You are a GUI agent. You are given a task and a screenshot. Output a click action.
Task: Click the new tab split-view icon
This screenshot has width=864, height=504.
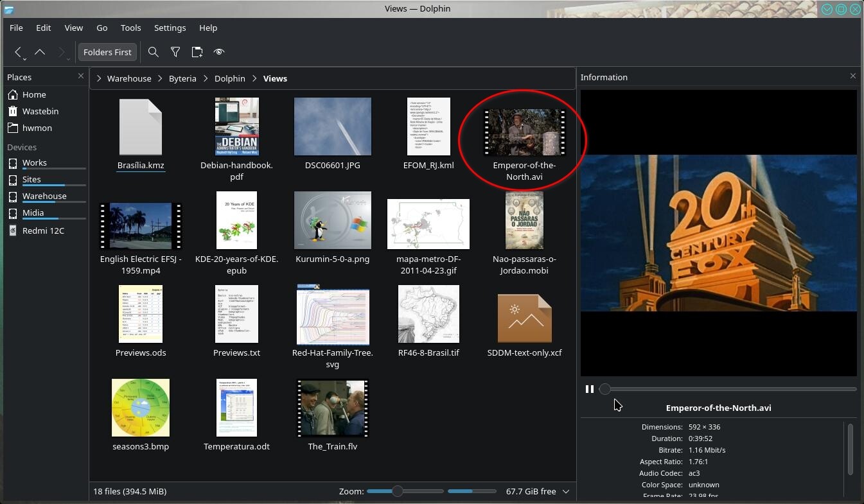coord(197,52)
